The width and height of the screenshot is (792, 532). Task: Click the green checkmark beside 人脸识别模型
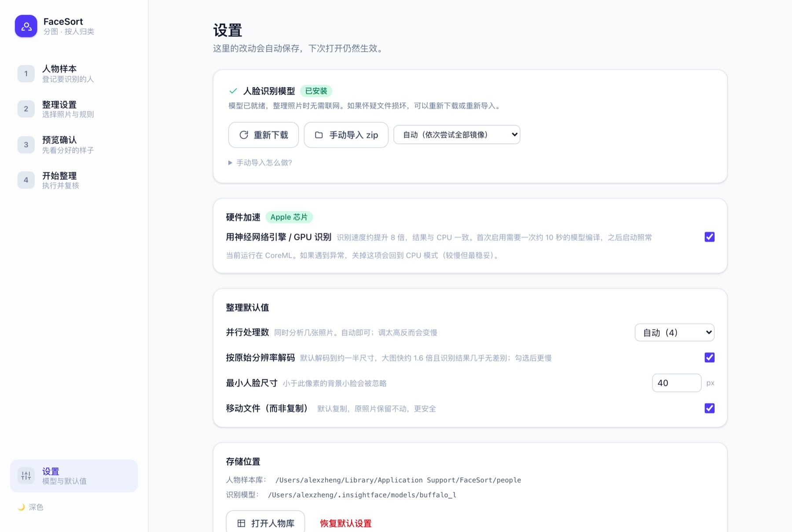pyautogui.click(x=233, y=91)
